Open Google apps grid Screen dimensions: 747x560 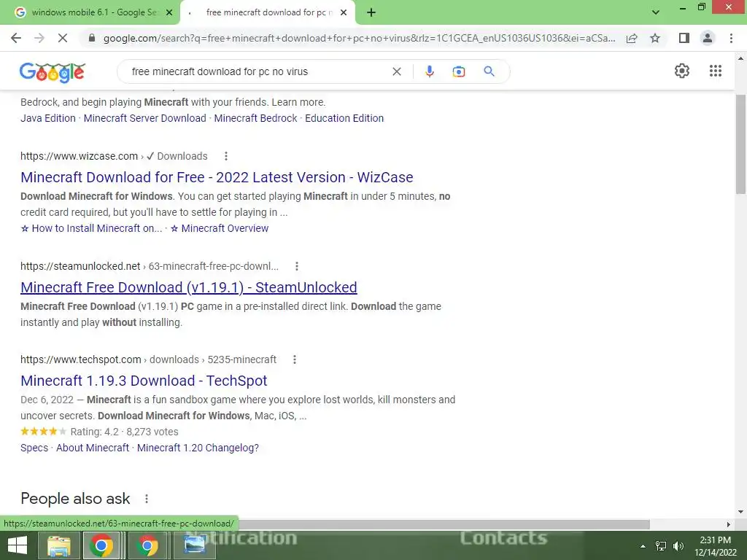click(x=716, y=71)
